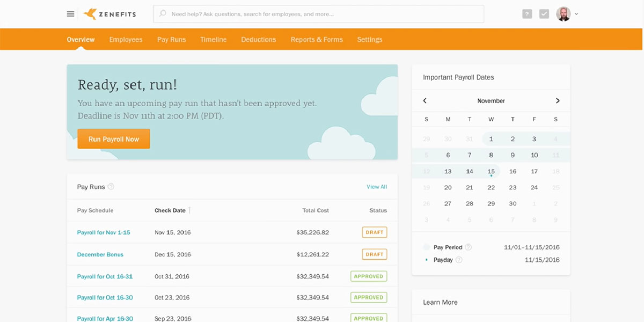Image resolution: width=644 pixels, height=322 pixels.
Task: Open the checkmark tasks icon
Action: pyautogui.click(x=544, y=14)
